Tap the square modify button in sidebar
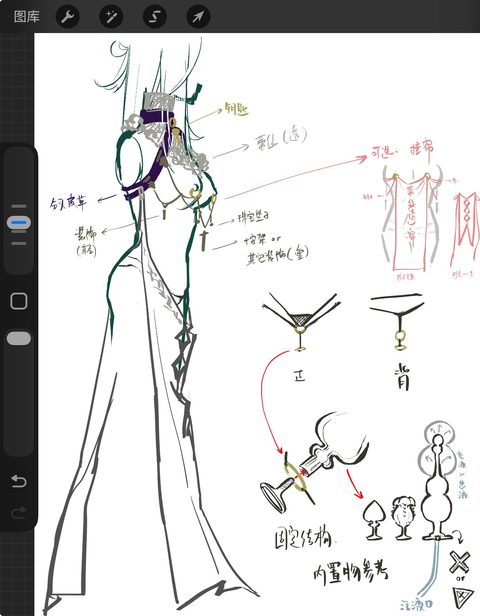This screenshot has width=480, height=616. click(18, 301)
